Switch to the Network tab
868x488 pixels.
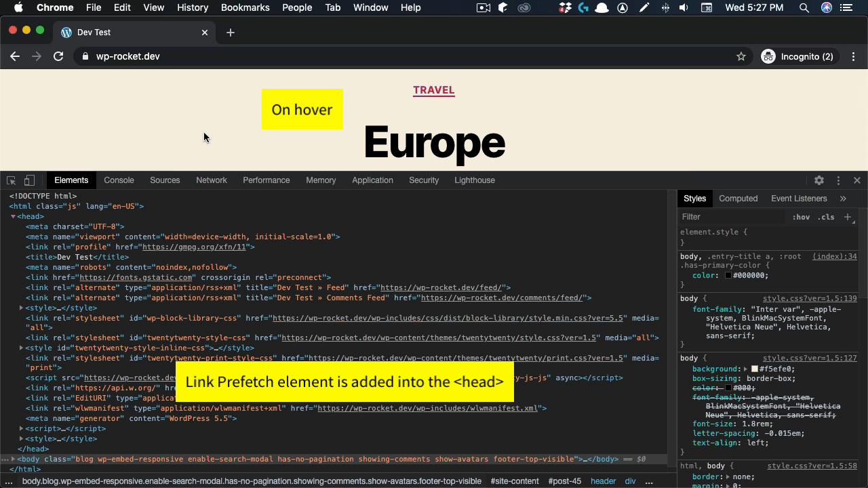pos(212,180)
